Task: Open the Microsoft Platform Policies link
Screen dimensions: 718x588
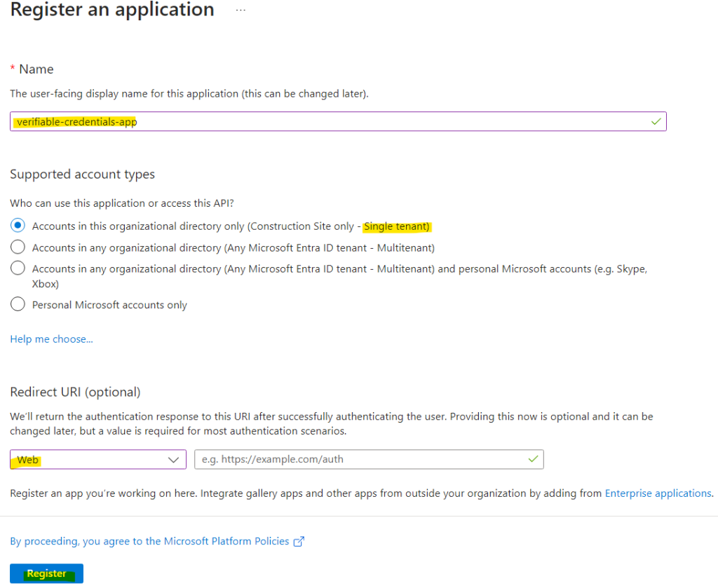Action: click(150, 541)
